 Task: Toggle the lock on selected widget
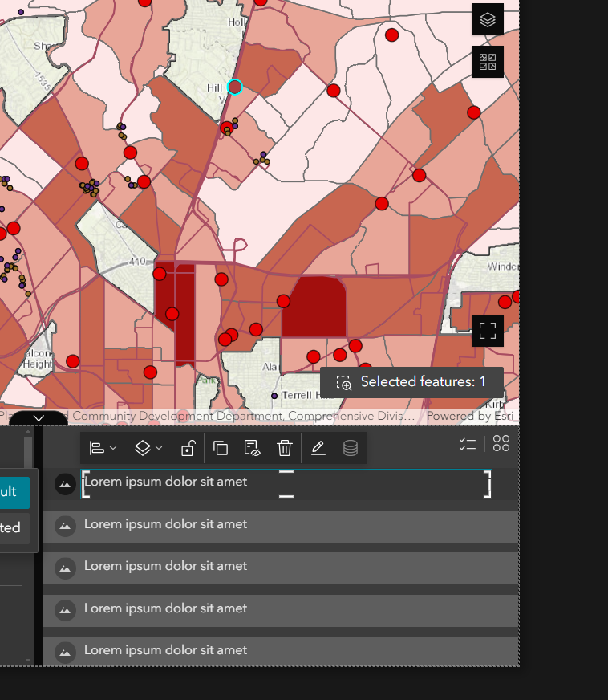pyautogui.click(x=187, y=449)
